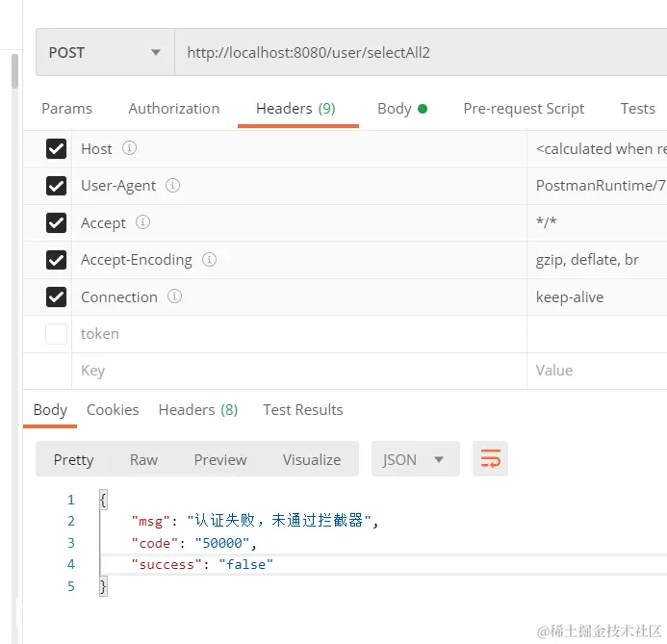The height and width of the screenshot is (644, 667).
Task: Show info for Connection header
Action: coord(174,296)
